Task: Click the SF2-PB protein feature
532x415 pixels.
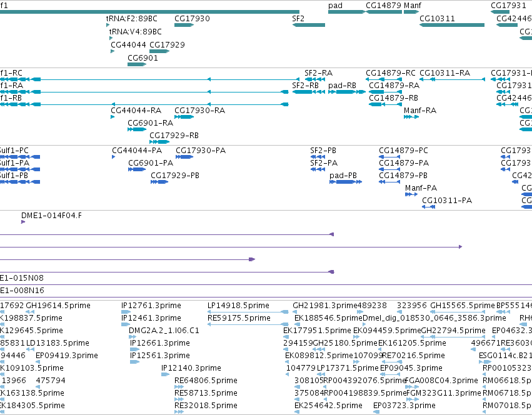Action: click(318, 157)
